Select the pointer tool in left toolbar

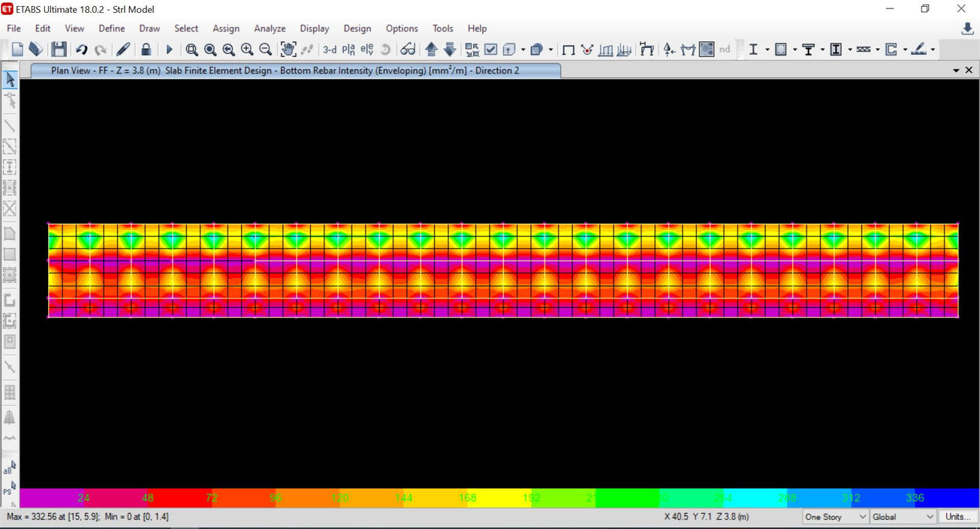(x=10, y=80)
